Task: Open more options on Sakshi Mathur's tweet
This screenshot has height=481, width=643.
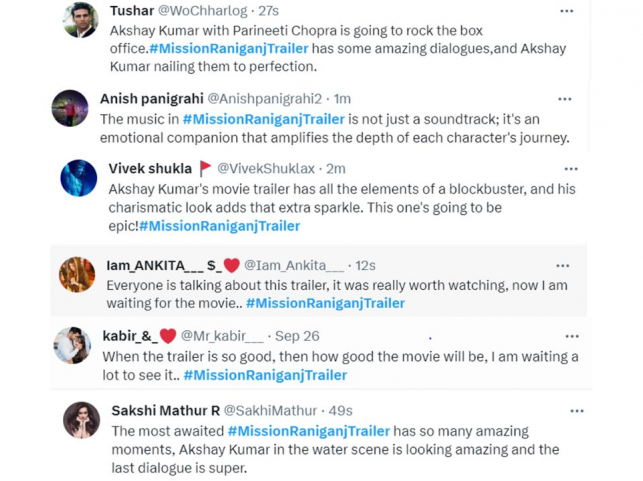Action: pyautogui.click(x=575, y=411)
